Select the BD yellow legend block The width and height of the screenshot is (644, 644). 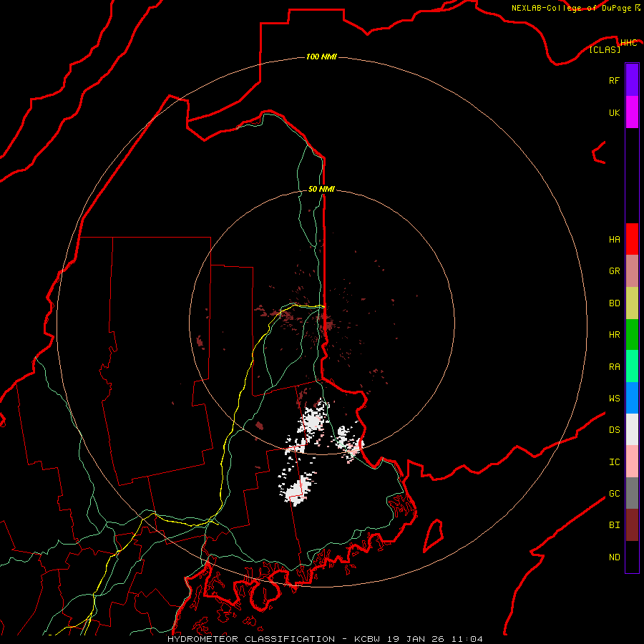[632, 303]
